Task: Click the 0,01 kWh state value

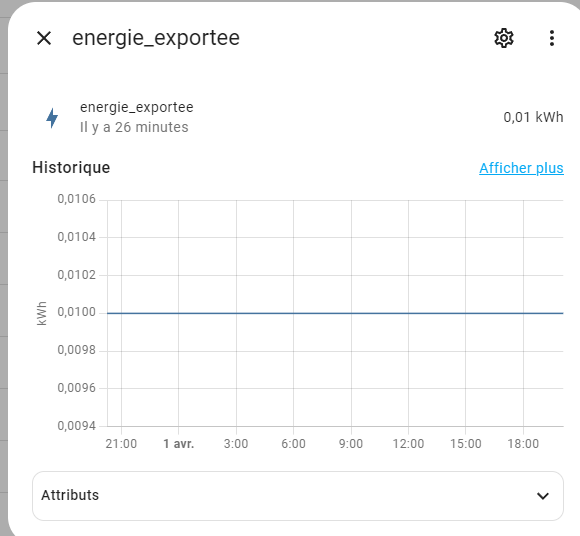Action: 533,117
